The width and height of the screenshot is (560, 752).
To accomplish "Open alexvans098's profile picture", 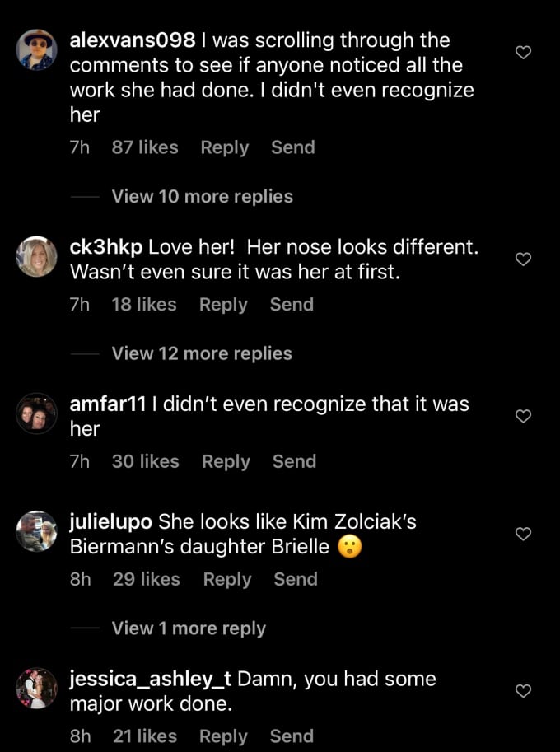I will 37,50.
